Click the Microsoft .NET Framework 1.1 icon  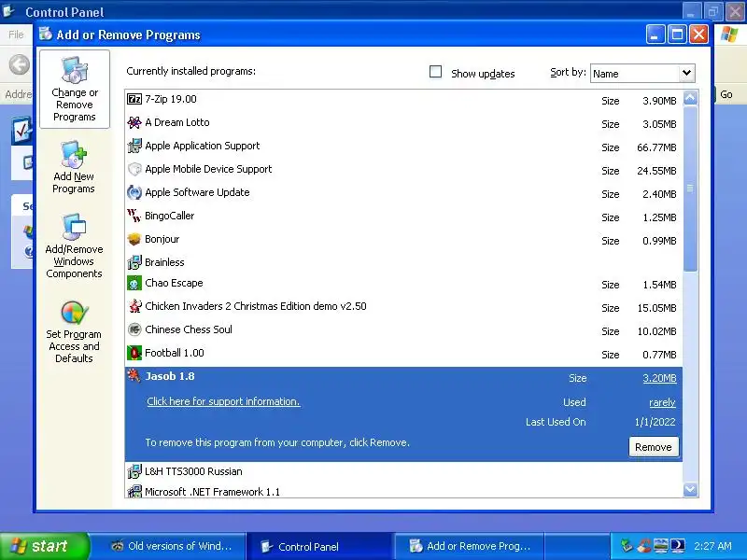pos(134,492)
